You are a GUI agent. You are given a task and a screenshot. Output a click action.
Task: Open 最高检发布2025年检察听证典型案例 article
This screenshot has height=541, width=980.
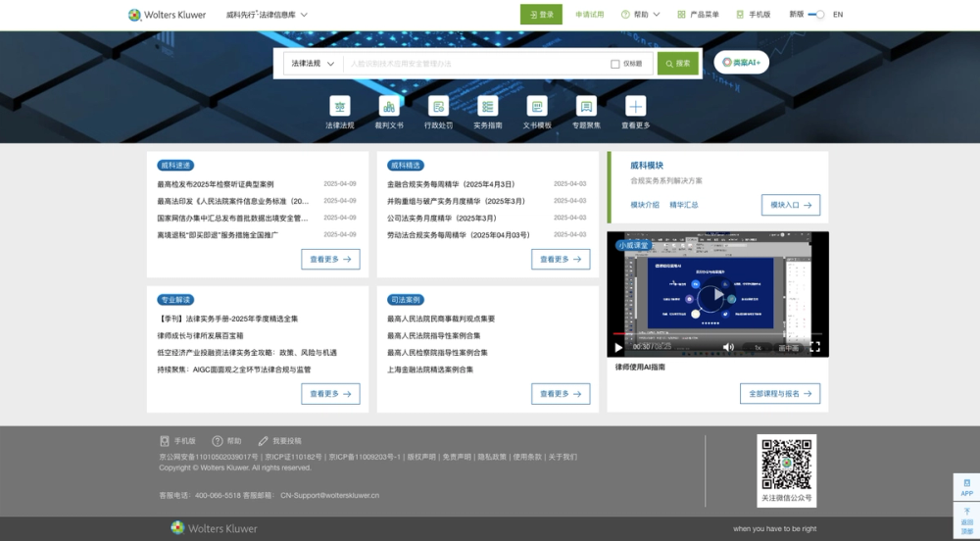[x=216, y=184]
